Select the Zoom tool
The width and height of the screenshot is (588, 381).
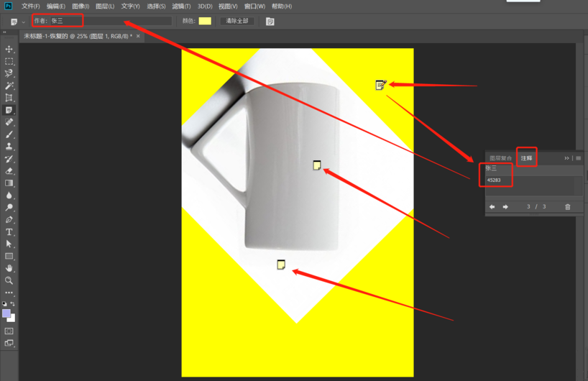(9, 280)
